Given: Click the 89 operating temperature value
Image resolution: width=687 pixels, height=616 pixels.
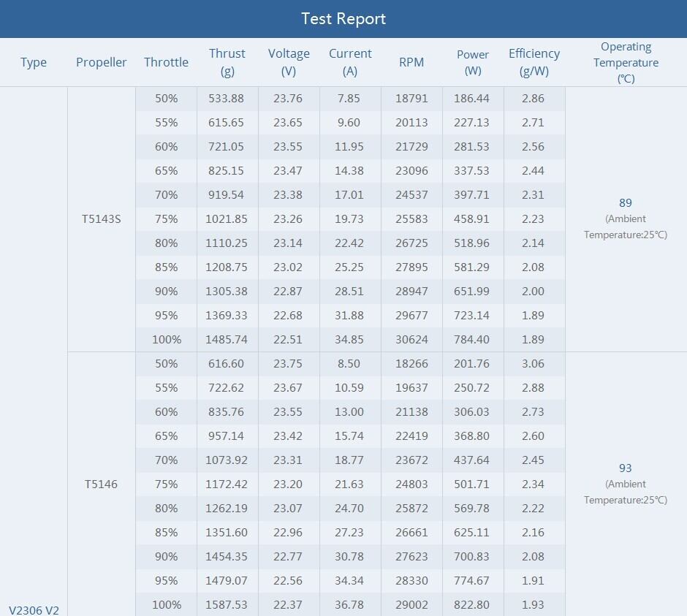Looking at the screenshot, I should pos(625,203).
